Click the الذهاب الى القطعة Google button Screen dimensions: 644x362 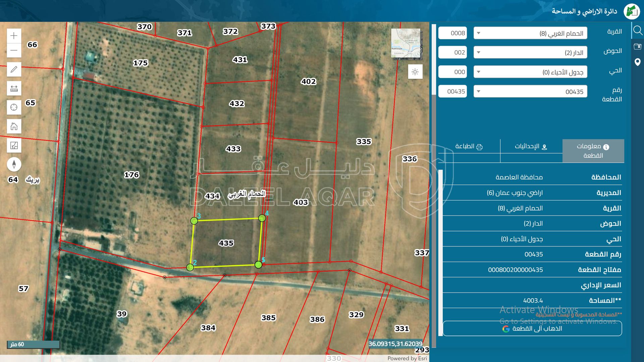pos(532,328)
